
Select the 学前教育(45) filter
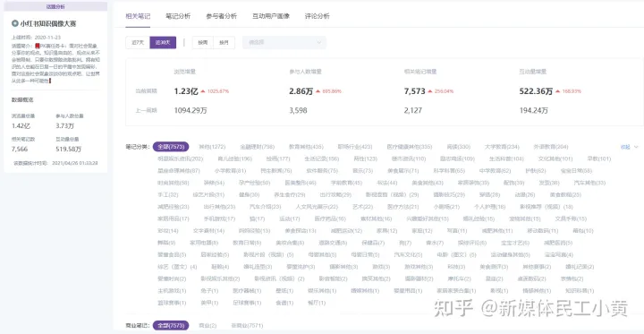[347, 183]
